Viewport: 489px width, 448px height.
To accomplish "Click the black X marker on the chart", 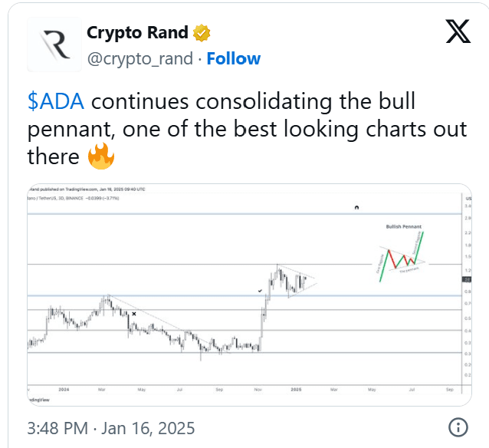I will pyautogui.click(x=134, y=314).
